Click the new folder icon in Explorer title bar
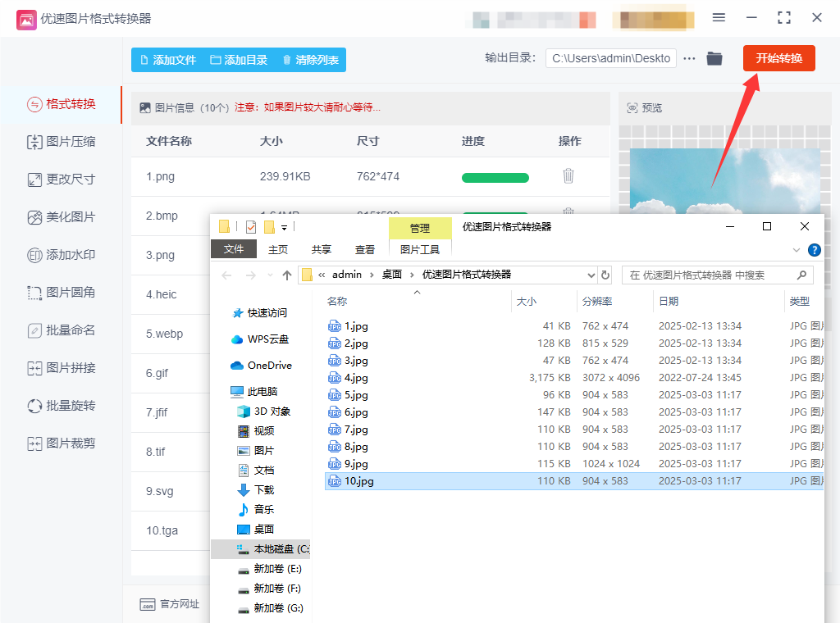Viewport: 840px width, 623px height. pyautogui.click(x=269, y=227)
